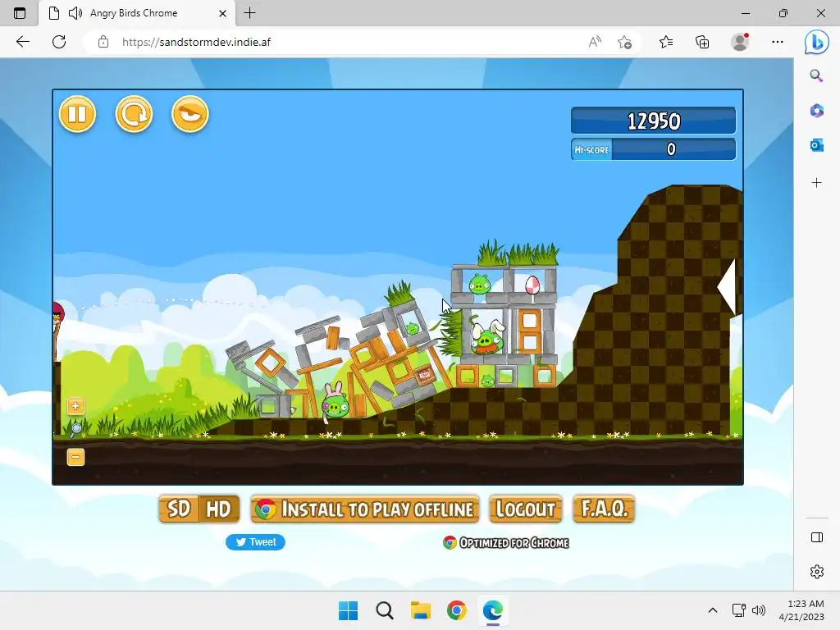Show hidden system tray icons
This screenshot has height=630, width=840.
tap(713, 610)
